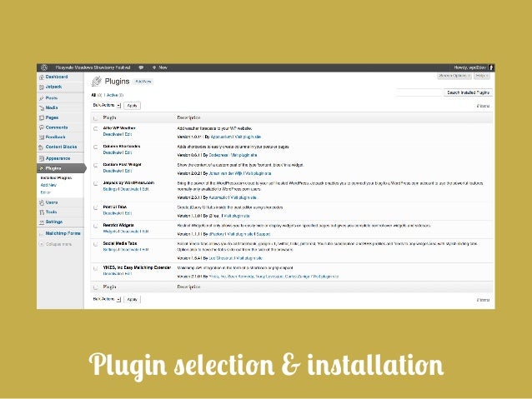This screenshot has width=532, height=399.
Task: Tick the bottom select-all plugins checkbox
Action: point(96,287)
